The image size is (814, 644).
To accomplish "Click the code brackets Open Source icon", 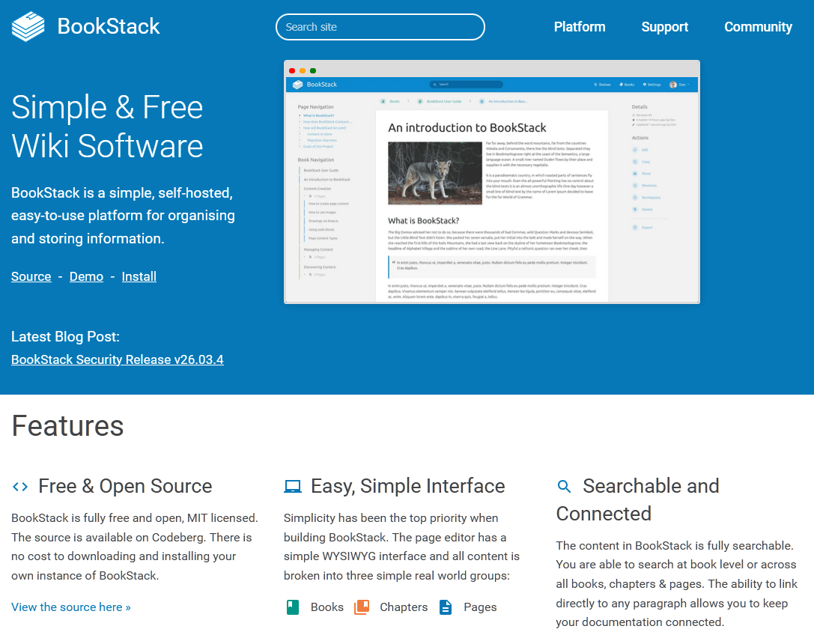I will click(20, 487).
